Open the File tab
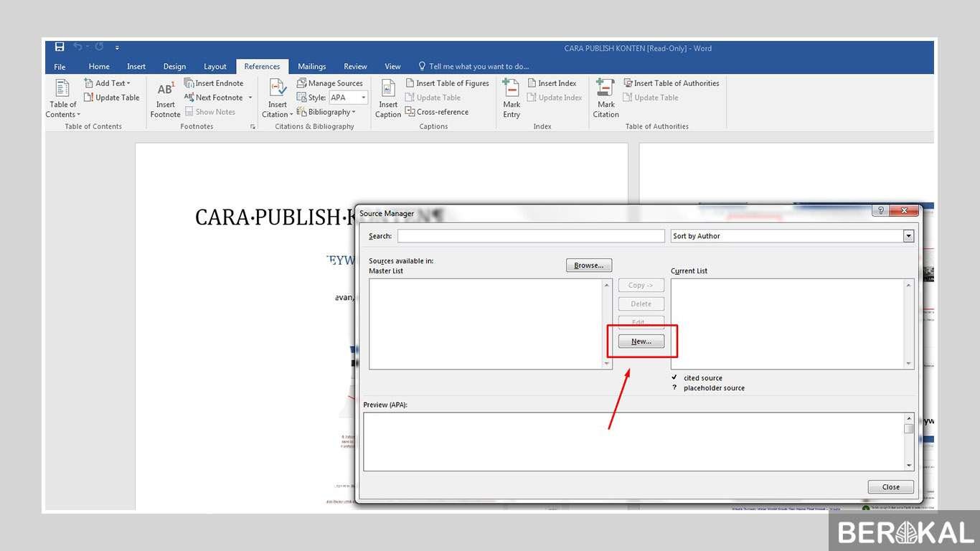This screenshot has height=551, width=980. coord(60,67)
